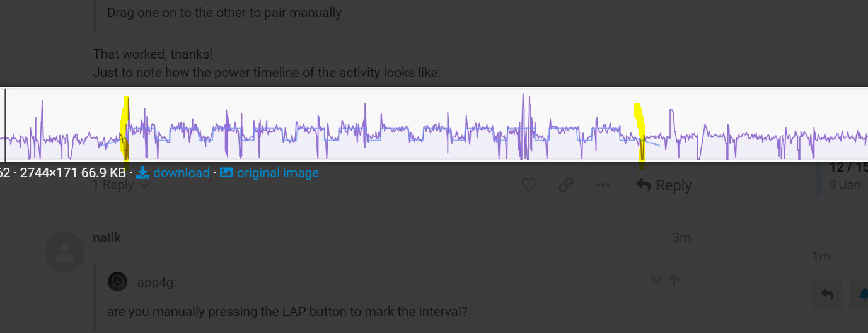Click the 3m timestamp on nailk's post
The image size is (868, 333).
[x=682, y=238]
